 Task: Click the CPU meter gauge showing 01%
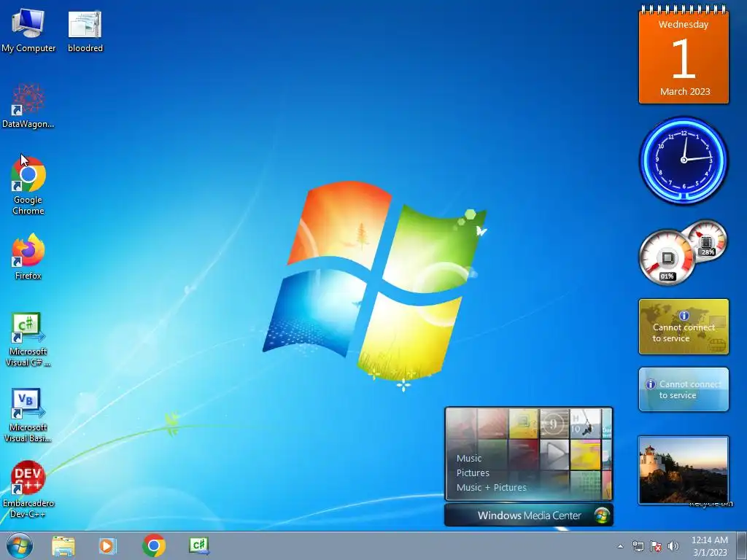pyautogui.click(x=667, y=257)
